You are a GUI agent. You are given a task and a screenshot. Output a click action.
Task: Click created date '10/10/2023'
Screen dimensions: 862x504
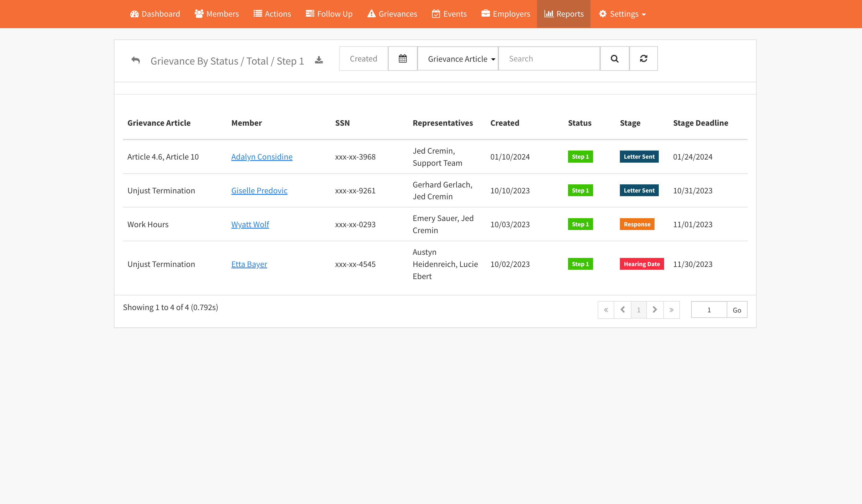click(510, 191)
